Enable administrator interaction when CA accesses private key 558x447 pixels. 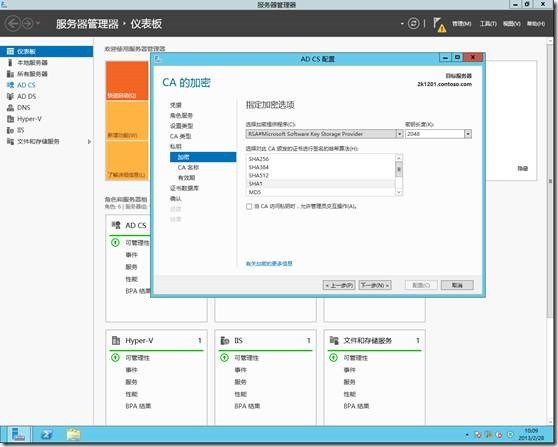tap(249, 206)
